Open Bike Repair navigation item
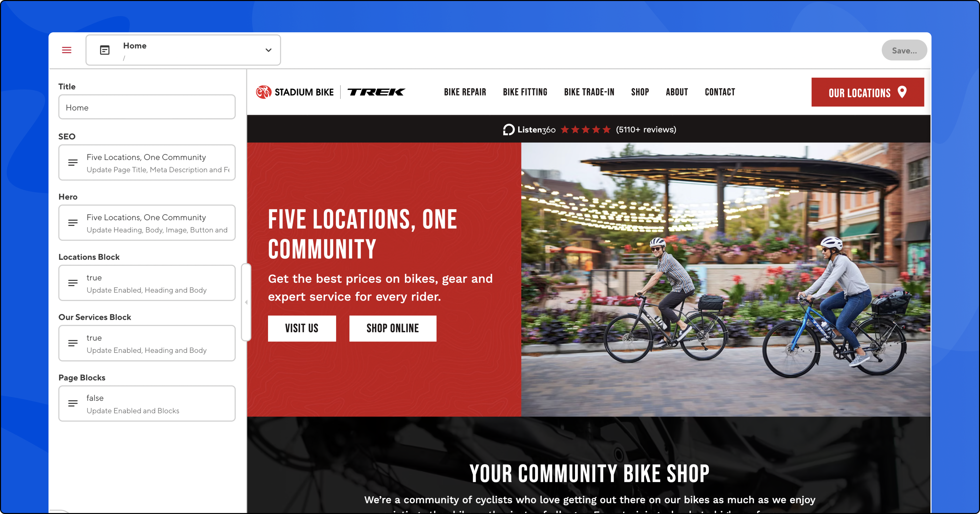 pyautogui.click(x=465, y=92)
